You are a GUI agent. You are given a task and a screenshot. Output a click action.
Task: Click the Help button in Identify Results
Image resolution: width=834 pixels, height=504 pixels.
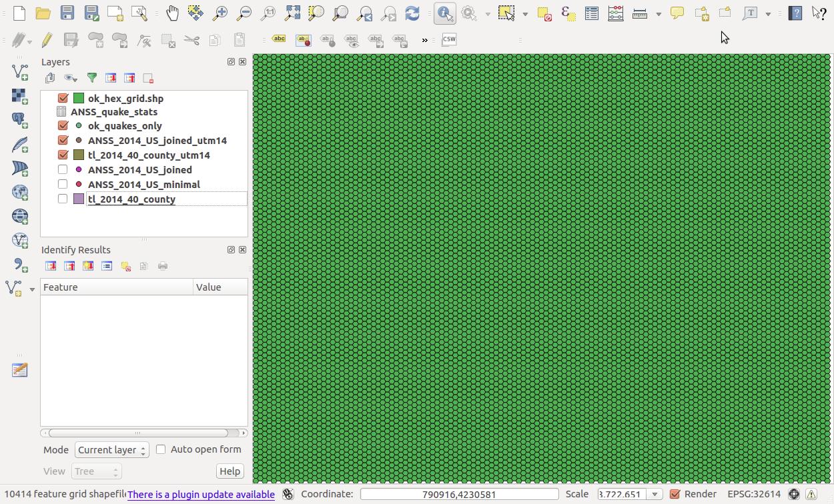click(x=230, y=471)
